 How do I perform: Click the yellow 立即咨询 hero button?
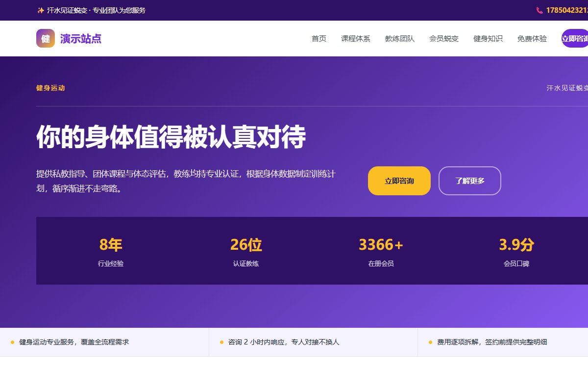tap(399, 181)
